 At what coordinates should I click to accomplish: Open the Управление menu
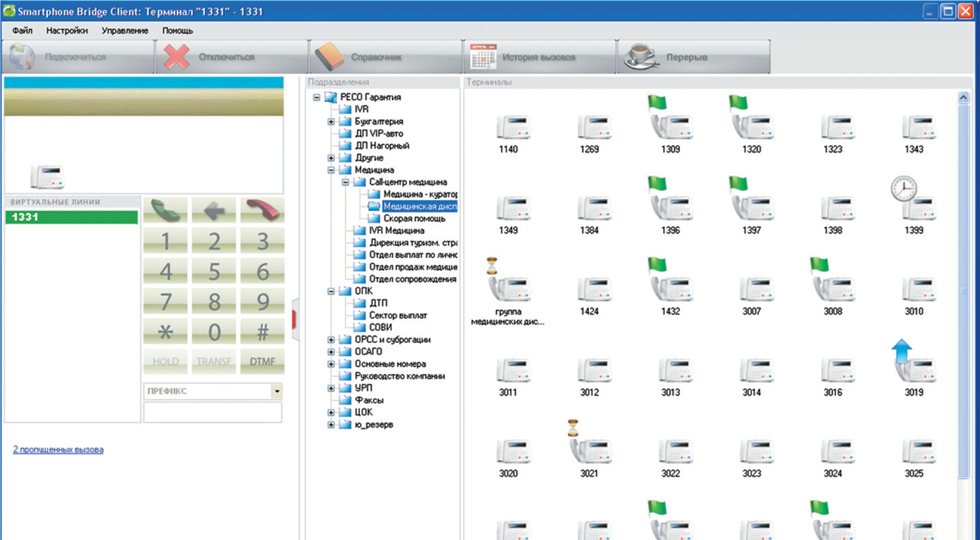click(125, 30)
